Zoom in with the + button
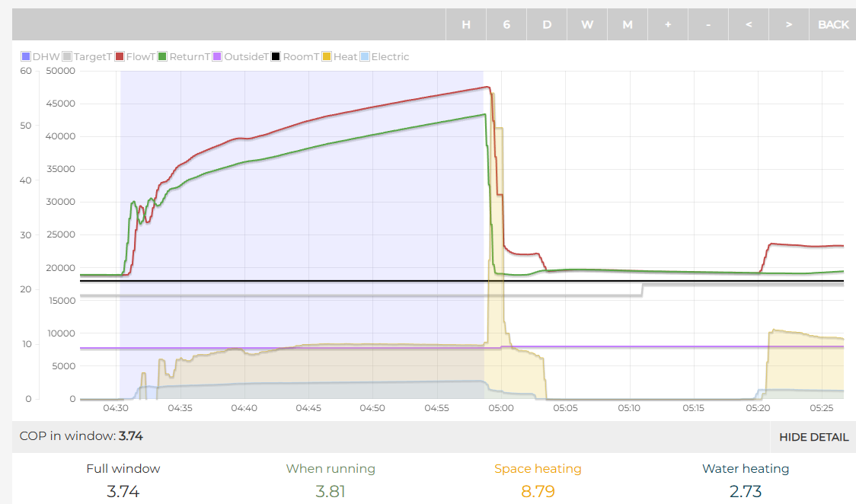The height and width of the screenshot is (504, 856). pyautogui.click(x=668, y=24)
